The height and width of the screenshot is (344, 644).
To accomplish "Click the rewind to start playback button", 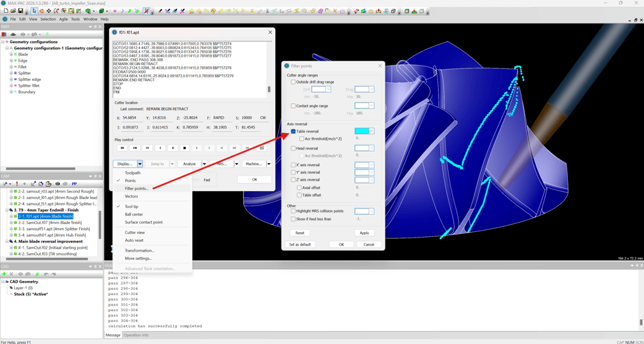I will pyautogui.click(x=122, y=147).
